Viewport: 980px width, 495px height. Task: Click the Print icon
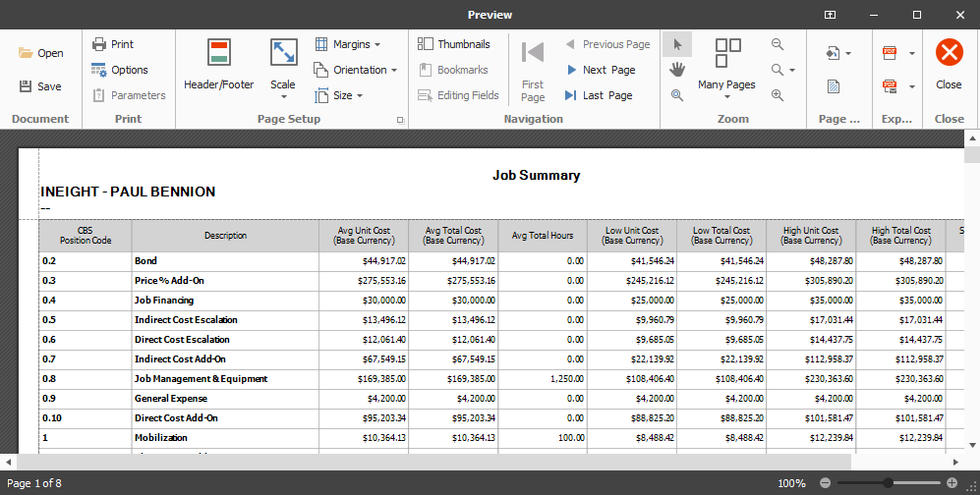pyautogui.click(x=113, y=44)
